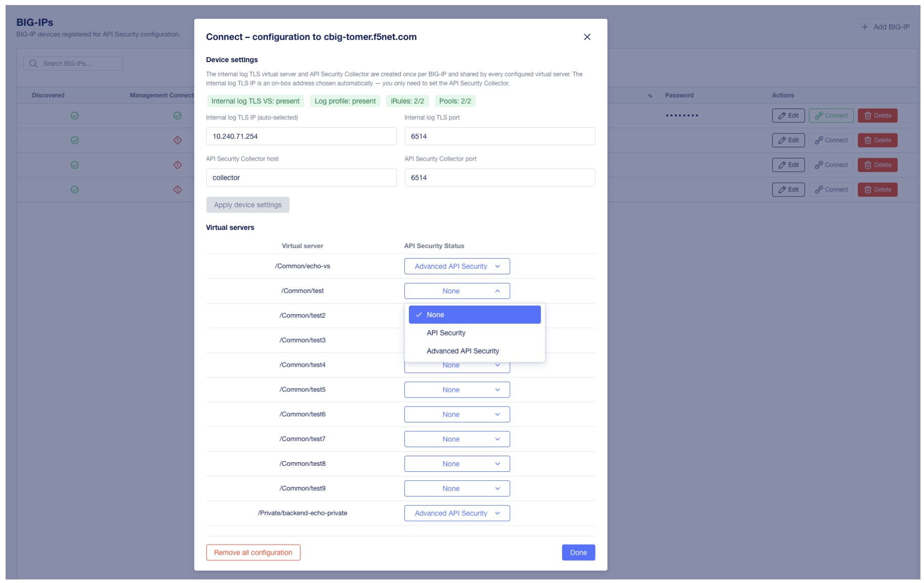Viewport: 924px width, 583px height.
Task: Click the /Private/backend-echo-private virtual server name
Action: [x=302, y=513]
